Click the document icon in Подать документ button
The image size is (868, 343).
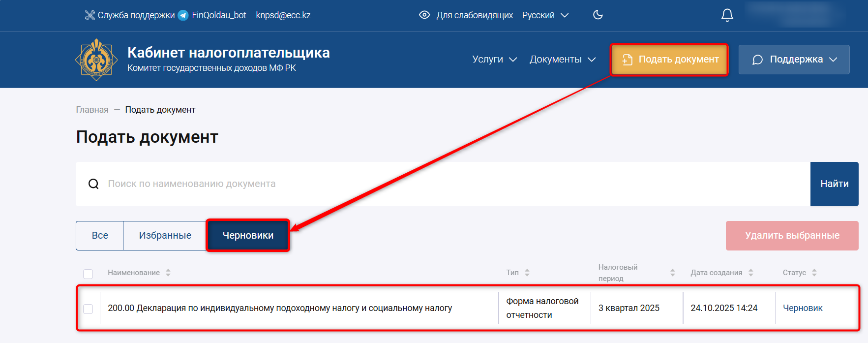[627, 60]
